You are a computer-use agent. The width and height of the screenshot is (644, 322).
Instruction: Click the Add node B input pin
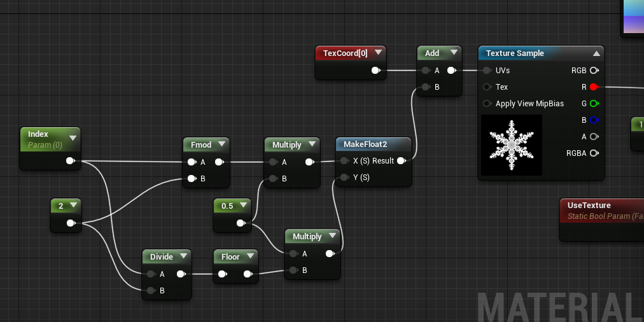coord(426,87)
